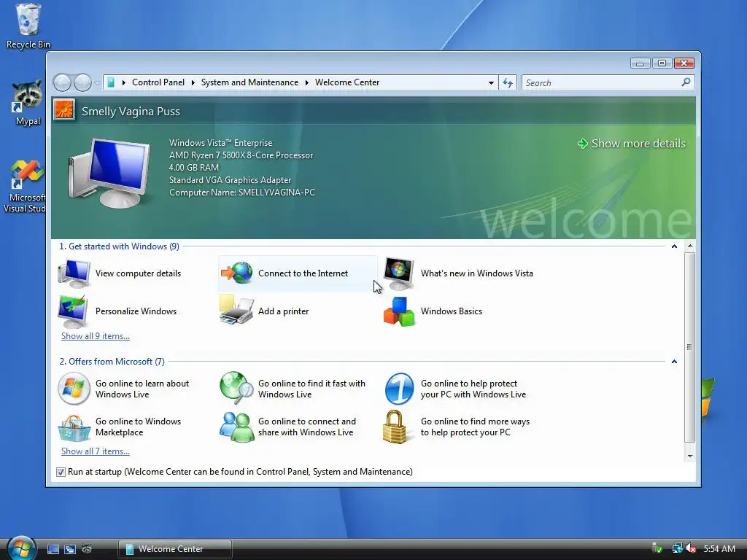Open What's new in Windows Vista icon
This screenshot has height=560, width=747.
tap(399, 273)
